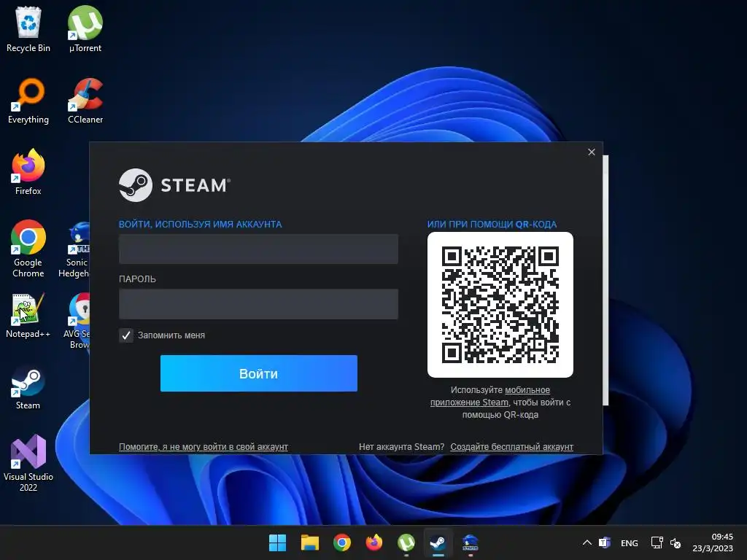Click the Steam logo in login window

coord(174,184)
